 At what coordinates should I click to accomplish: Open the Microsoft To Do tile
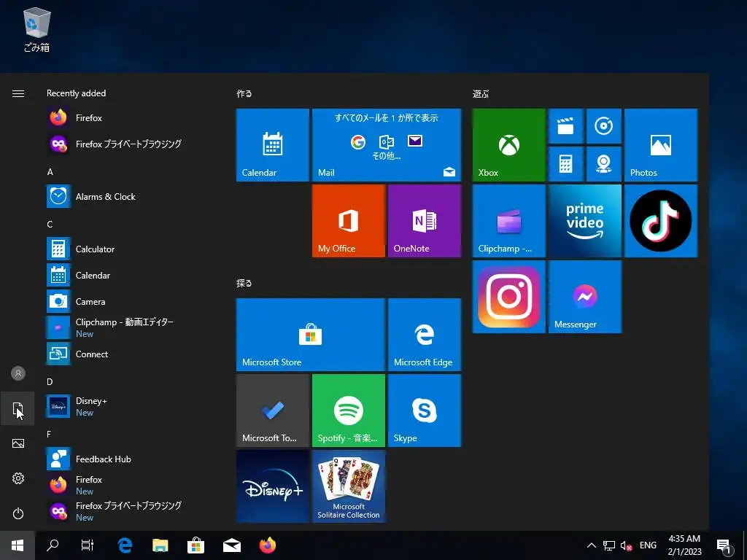click(273, 411)
